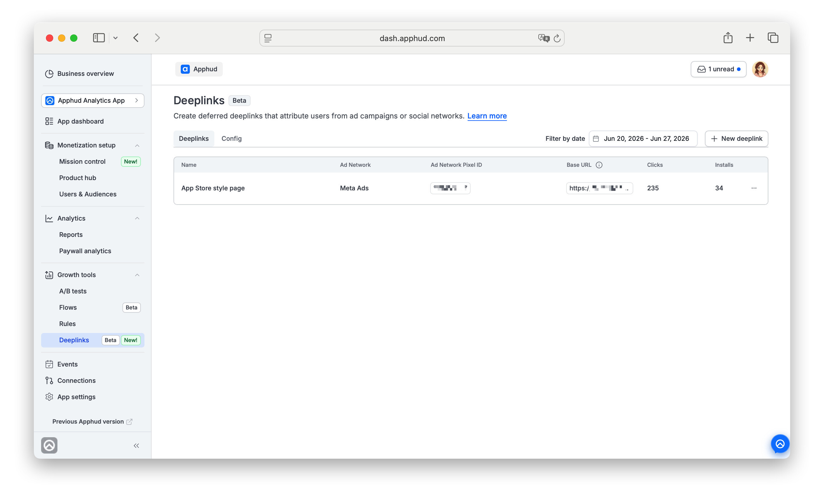Image resolution: width=824 pixels, height=504 pixels.
Task: Copy the masked Ad Network Pixel ID chip
Action: click(x=450, y=188)
